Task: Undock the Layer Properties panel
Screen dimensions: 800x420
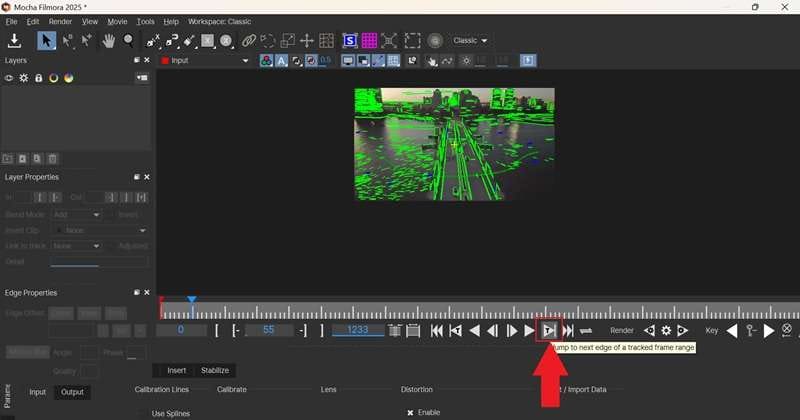Action: tap(137, 177)
